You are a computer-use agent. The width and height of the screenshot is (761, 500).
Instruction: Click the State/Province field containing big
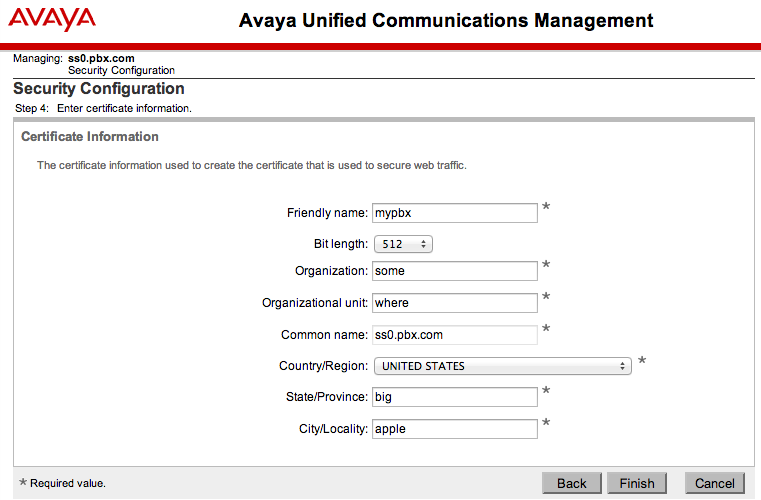click(x=455, y=397)
